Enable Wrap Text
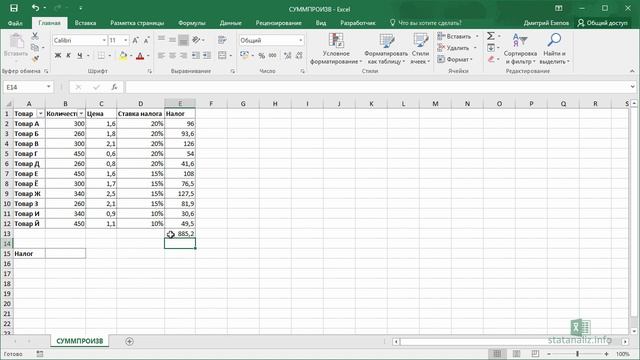640x360 pixels. point(222,40)
